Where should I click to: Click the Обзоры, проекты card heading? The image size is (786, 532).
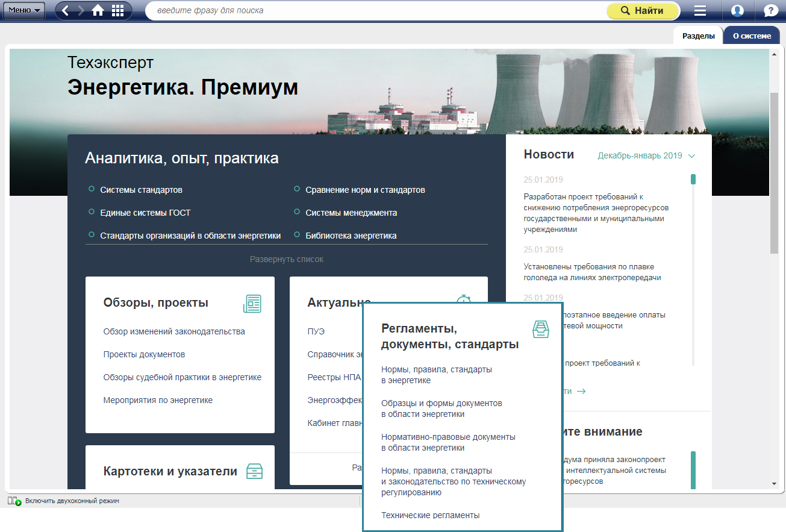coord(155,302)
